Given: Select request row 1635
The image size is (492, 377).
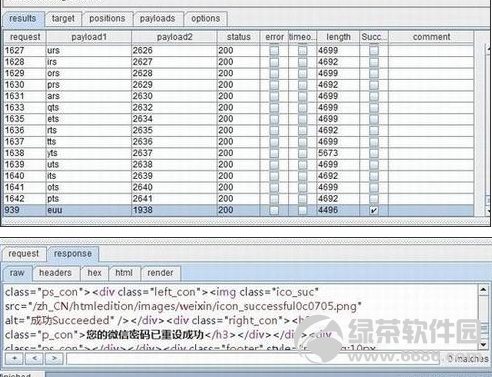Looking at the screenshot, I should pyautogui.click(x=25, y=119).
